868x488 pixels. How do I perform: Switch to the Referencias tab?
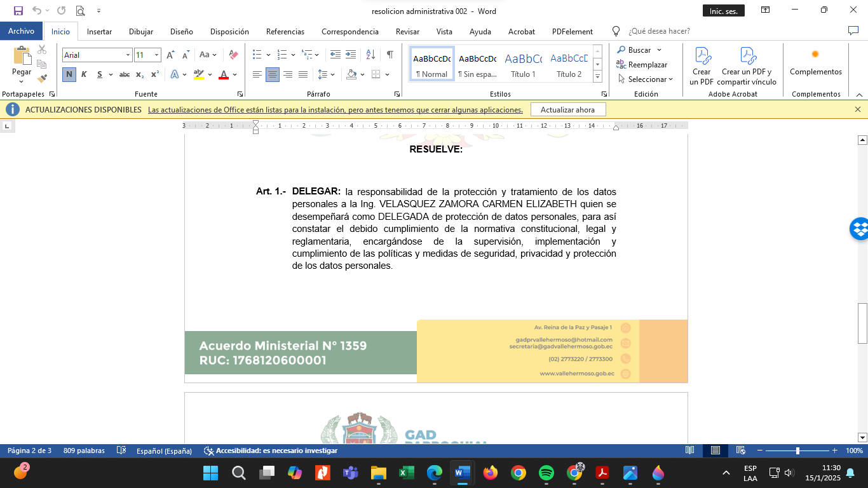pyautogui.click(x=285, y=31)
